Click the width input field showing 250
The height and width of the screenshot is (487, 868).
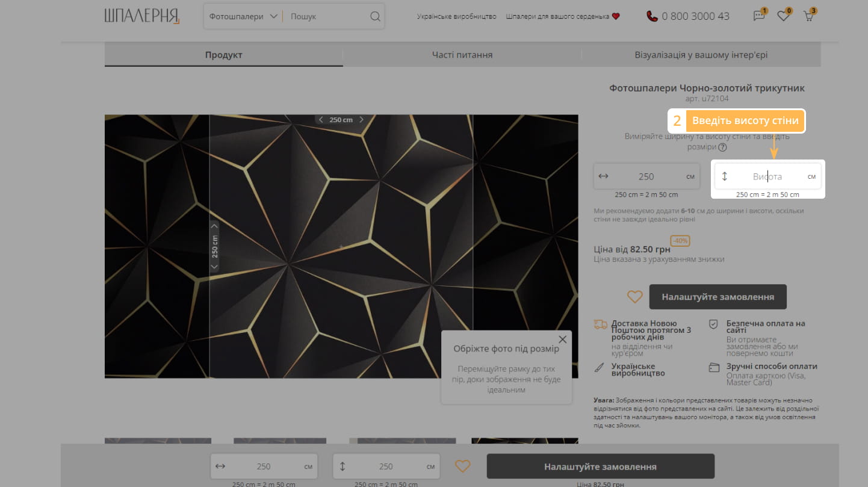(x=646, y=176)
